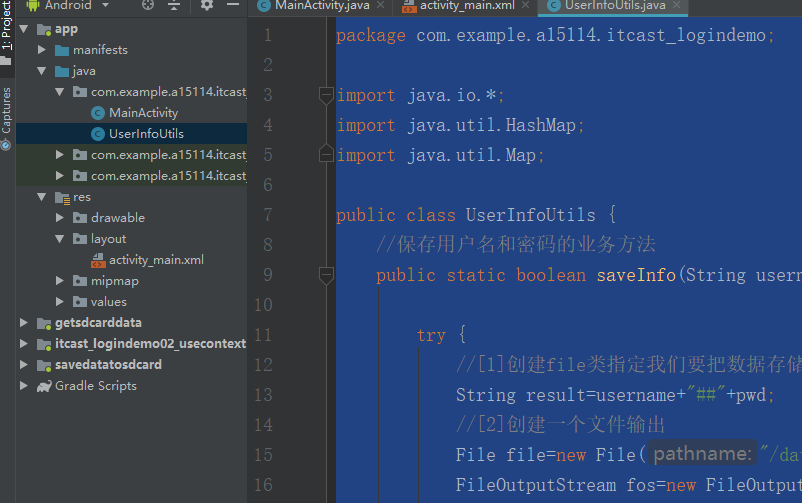Screen dimensions: 802x503
Task: Fold the saveInfo method at line 9
Action: pyautogui.click(x=326, y=275)
